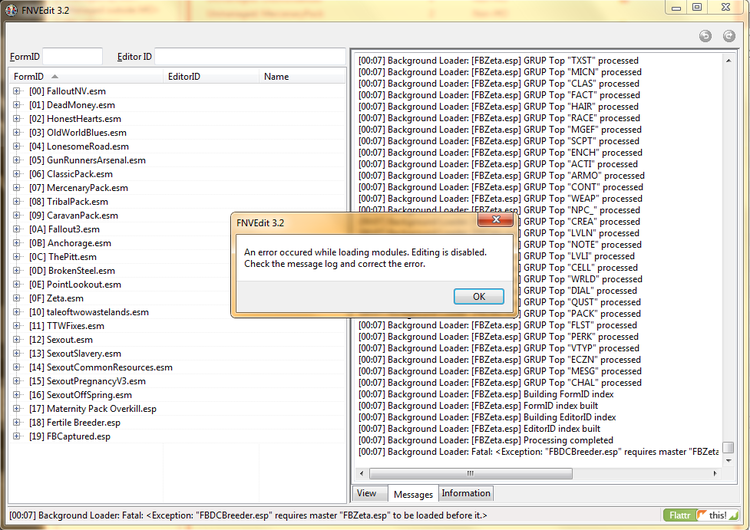Expand the [0A] Fallout3.esm node
The width and height of the screenshot is (750, 530).
click(x=17, y=229)
